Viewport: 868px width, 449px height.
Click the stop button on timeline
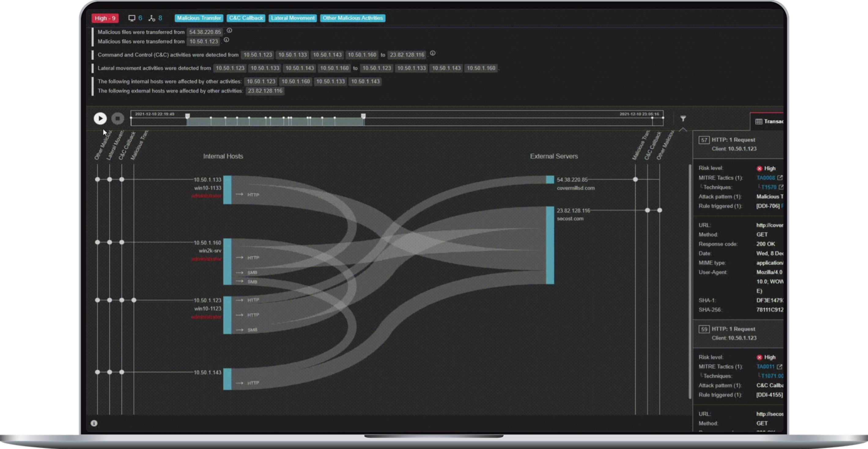[x=117, y=118]
